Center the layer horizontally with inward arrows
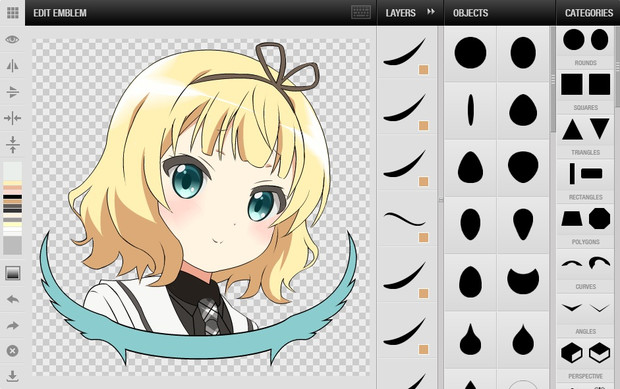Viewport: 620px width, 389px height. point(12,118)
